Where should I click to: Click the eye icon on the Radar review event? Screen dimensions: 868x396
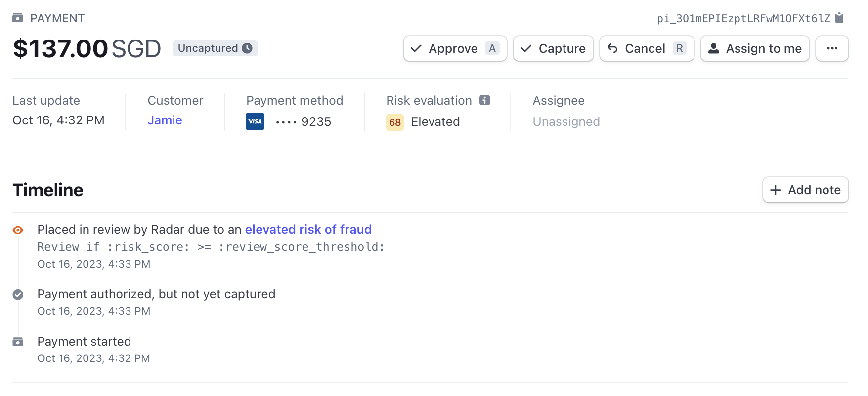18,230
